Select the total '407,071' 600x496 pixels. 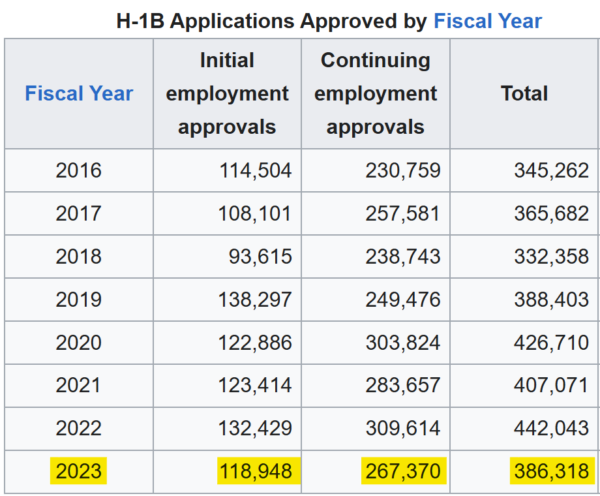551,385
